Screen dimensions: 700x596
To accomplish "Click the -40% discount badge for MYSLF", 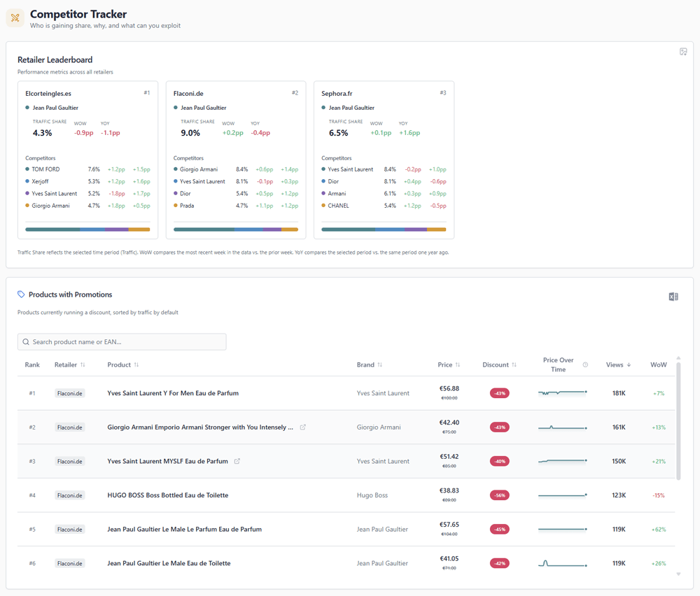I will tap(500, 461).
